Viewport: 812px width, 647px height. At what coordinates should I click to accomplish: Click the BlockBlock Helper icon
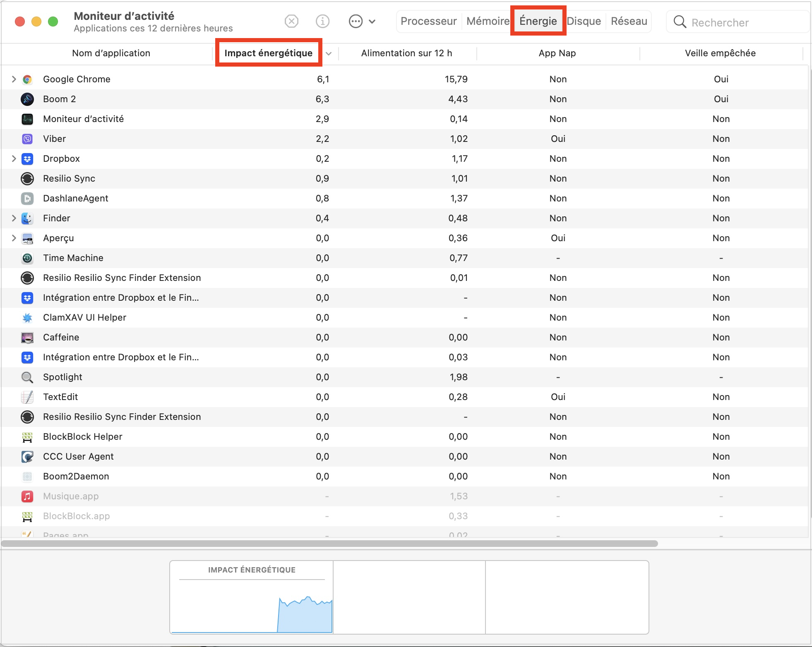27,437
